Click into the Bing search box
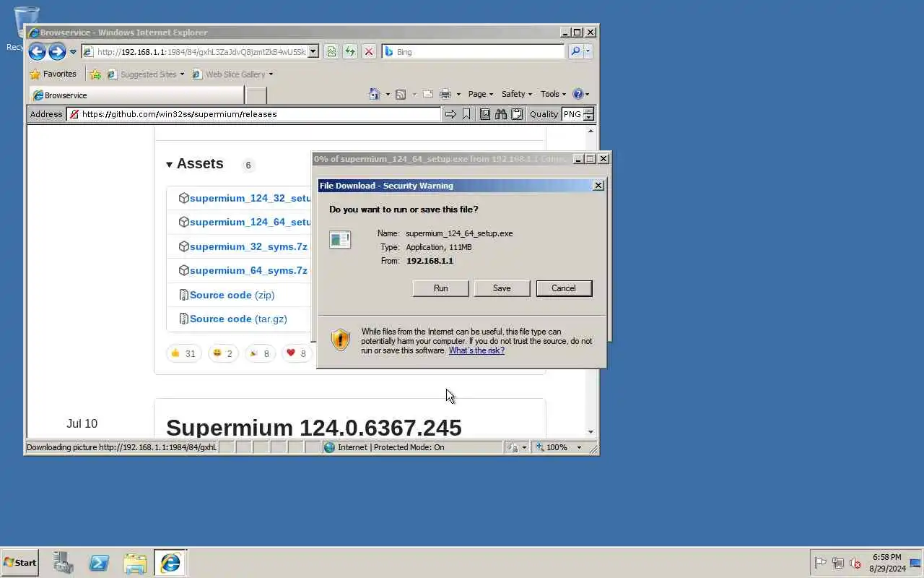 (x=473, y=51)
